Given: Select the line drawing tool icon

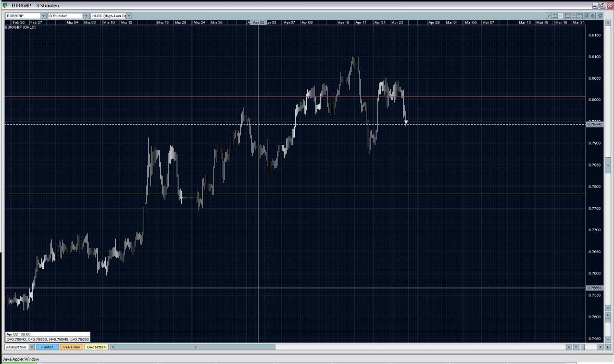Looking at the screenshot, I should point(548,16).
